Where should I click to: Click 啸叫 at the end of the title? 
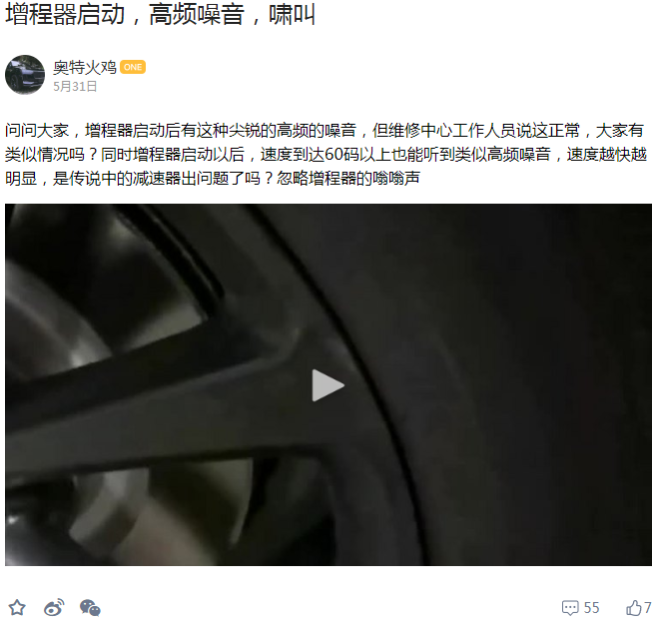(292, 15)
